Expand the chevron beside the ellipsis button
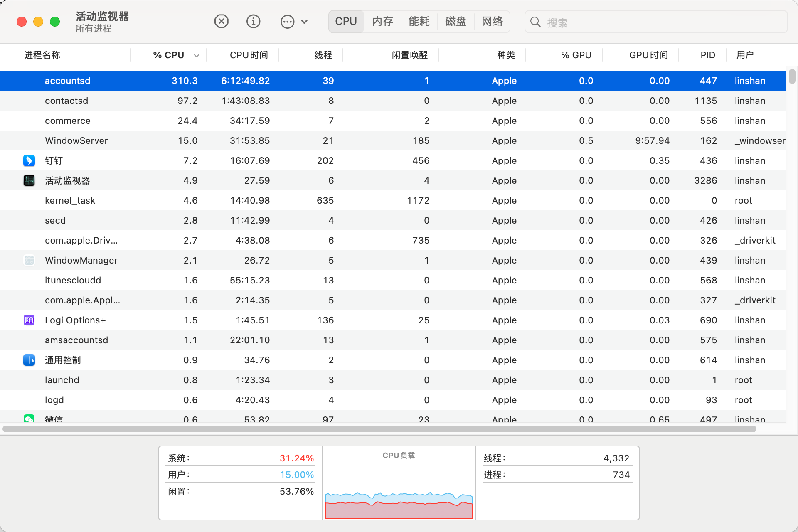798x532 pixels. point(304,22)
